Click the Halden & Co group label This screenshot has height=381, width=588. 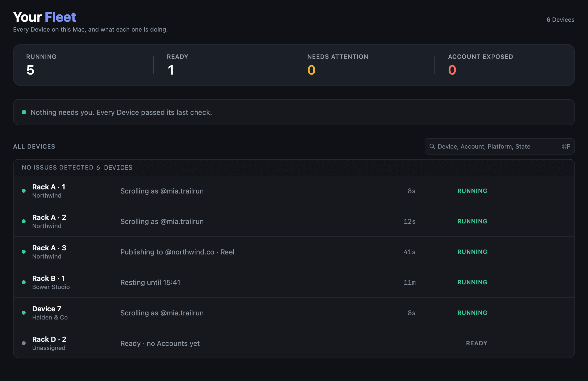tap(50, 317)
